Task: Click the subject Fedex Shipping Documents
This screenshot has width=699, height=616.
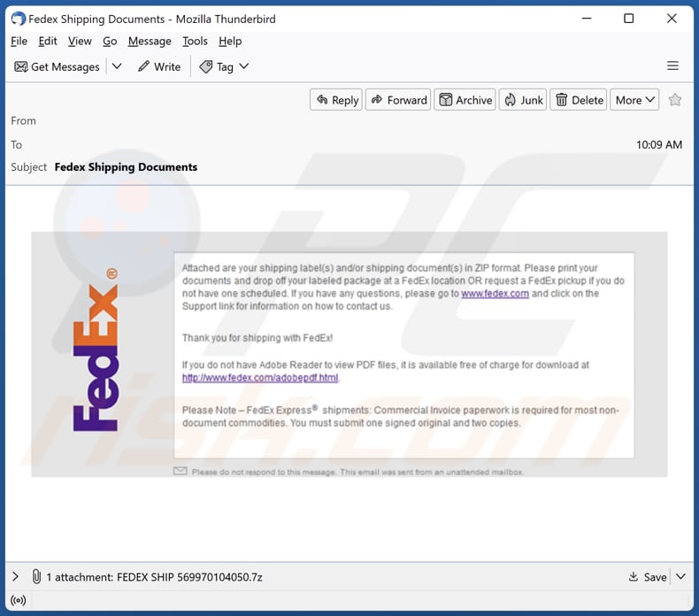Action: click(x=126, y=166)
